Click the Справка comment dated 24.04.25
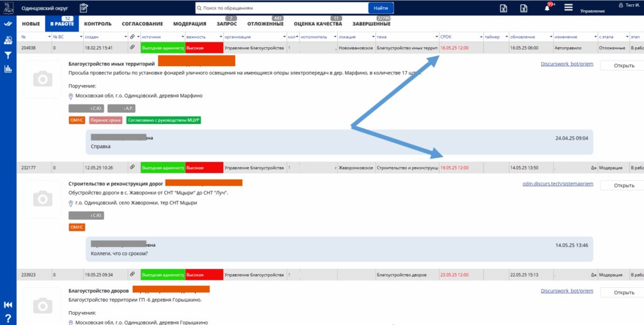This screenshot has width=644, height=325. (x=339, y=142)
